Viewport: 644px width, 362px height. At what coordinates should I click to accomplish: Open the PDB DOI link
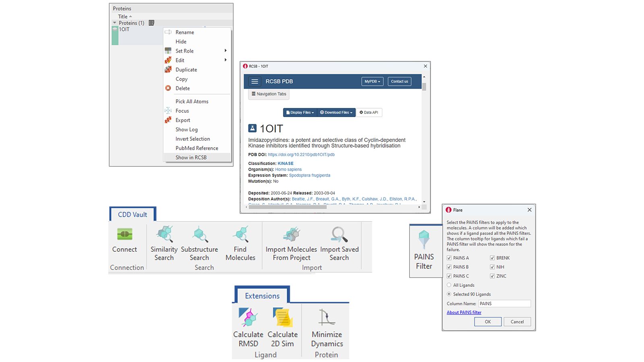click(301, 154)
